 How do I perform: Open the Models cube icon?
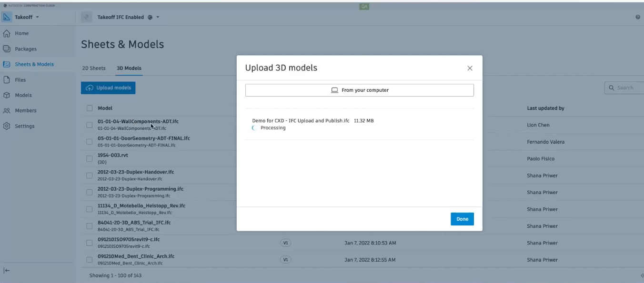coord(7,95)
